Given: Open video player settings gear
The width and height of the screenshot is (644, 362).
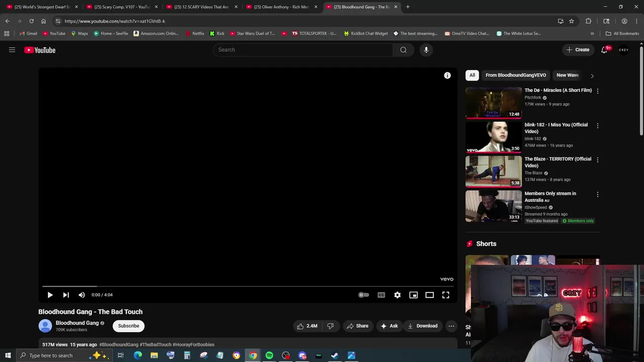Looking at the screenshot, I should [x=397, y=295].
